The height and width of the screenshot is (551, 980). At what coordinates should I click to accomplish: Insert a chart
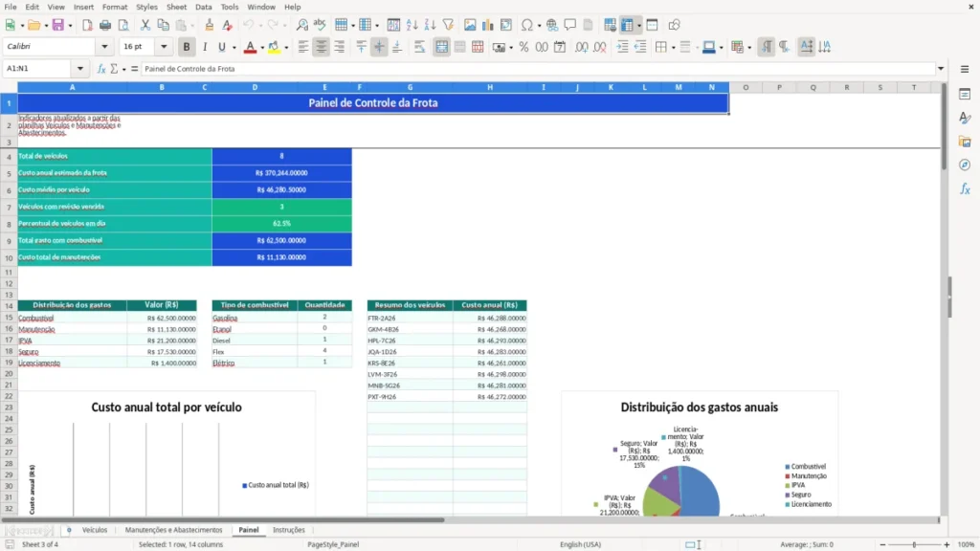click(488, 25)
